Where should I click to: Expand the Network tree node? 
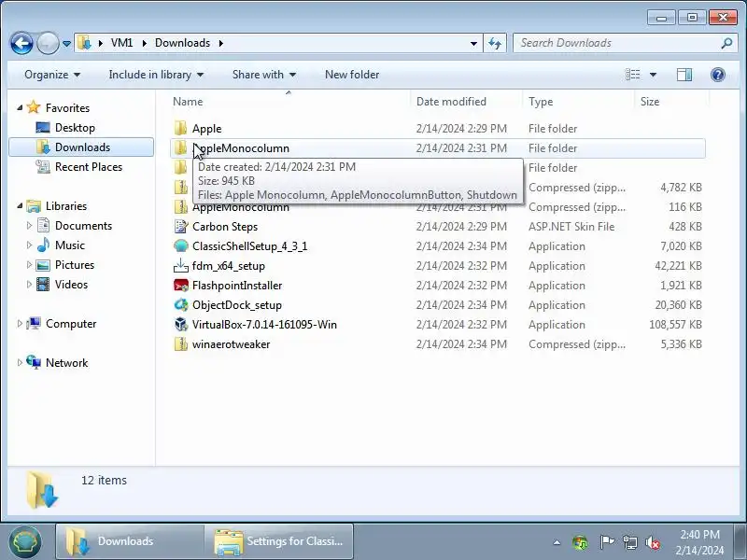(20, 362)
